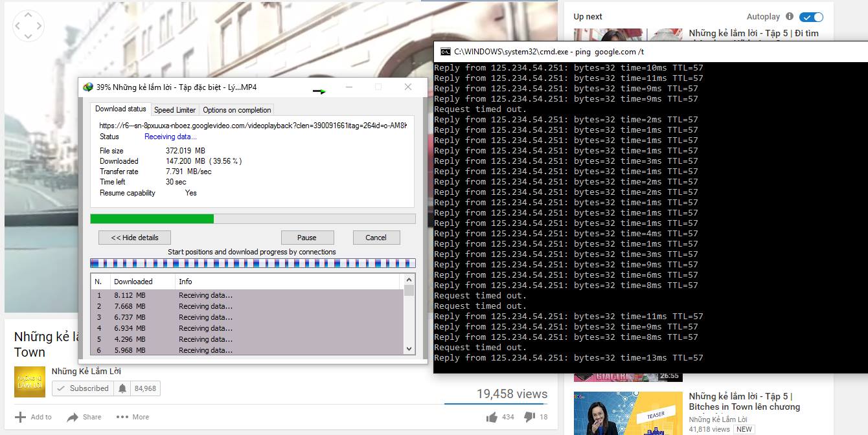Click the NEW badge
Viewport: 868px width, 435px height.
744,429
